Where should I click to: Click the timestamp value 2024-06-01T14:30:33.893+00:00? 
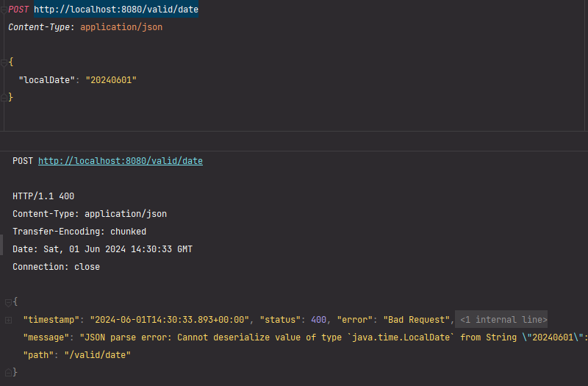coord(170,320)
